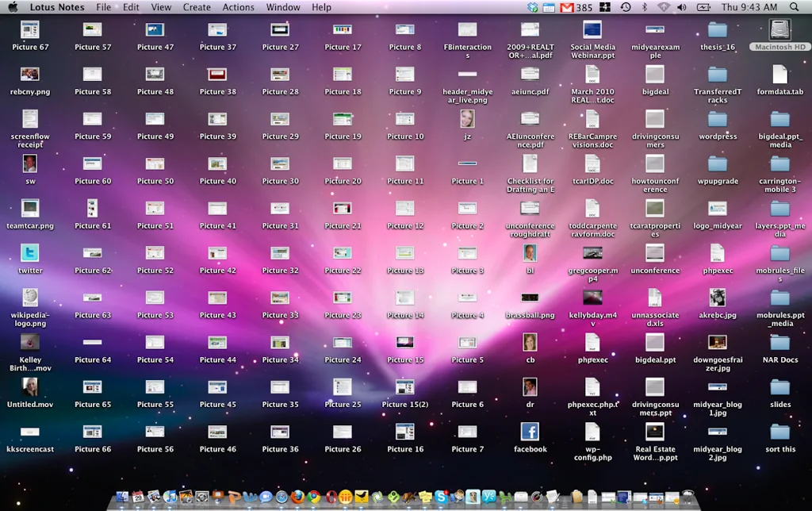Screen dimensions: 812x511
Task: Open the Create menu
Action: [x=197, y=7]
